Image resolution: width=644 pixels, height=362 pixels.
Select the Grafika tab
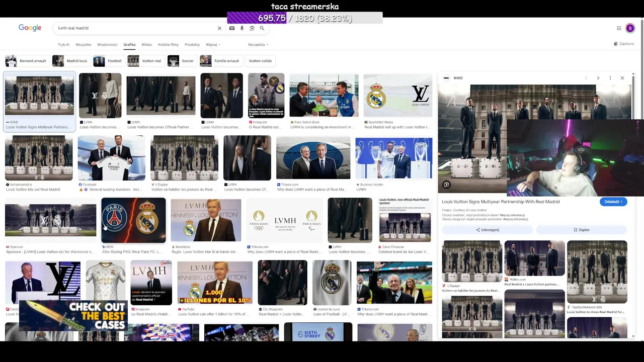tap(129, 45)
